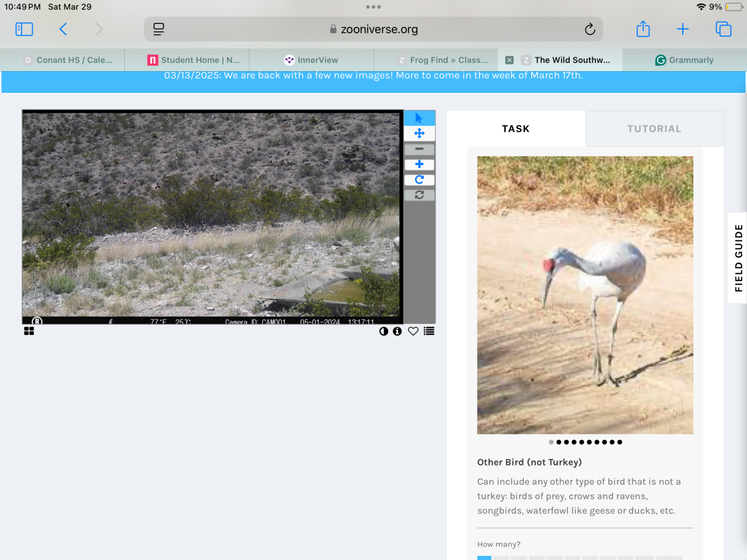Screen dimensions: 747x560
Task: Zoom out with the minus button
Action: point(419,149)
